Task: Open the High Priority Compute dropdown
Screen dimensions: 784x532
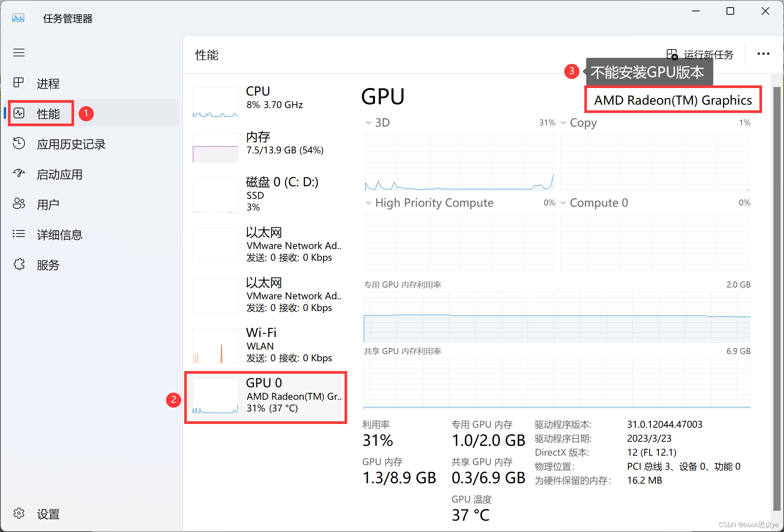Action: [369, 203]
